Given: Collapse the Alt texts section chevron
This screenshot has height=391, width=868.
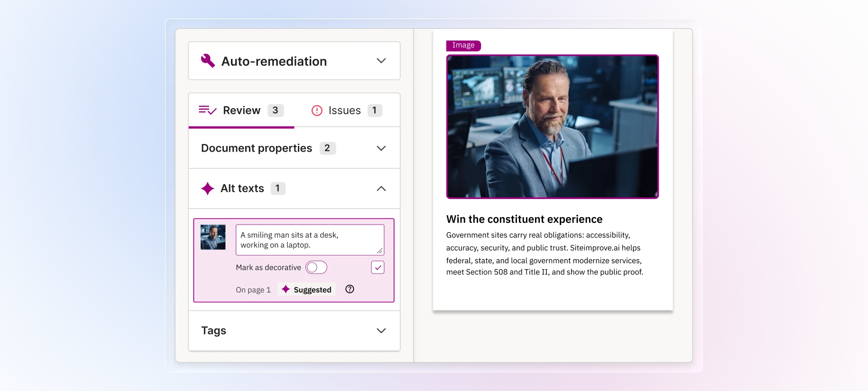Looking at the screenshot, I should 381,189.
